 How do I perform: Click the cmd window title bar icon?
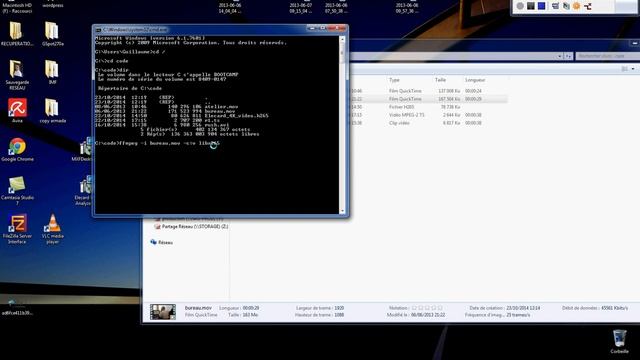[98, 30]
